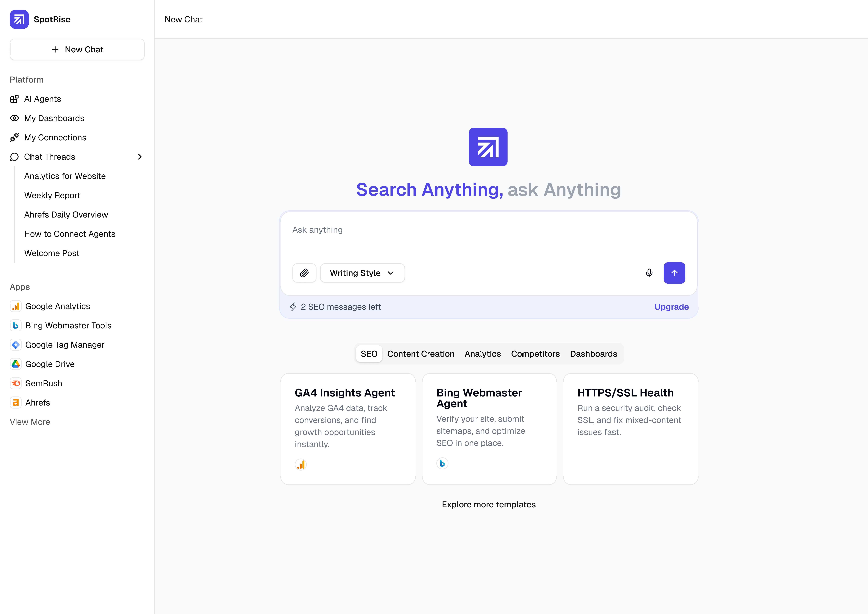Screen dimensions: 868x614
Task: Open the Ahrefs app
Action: click(37, 403)
